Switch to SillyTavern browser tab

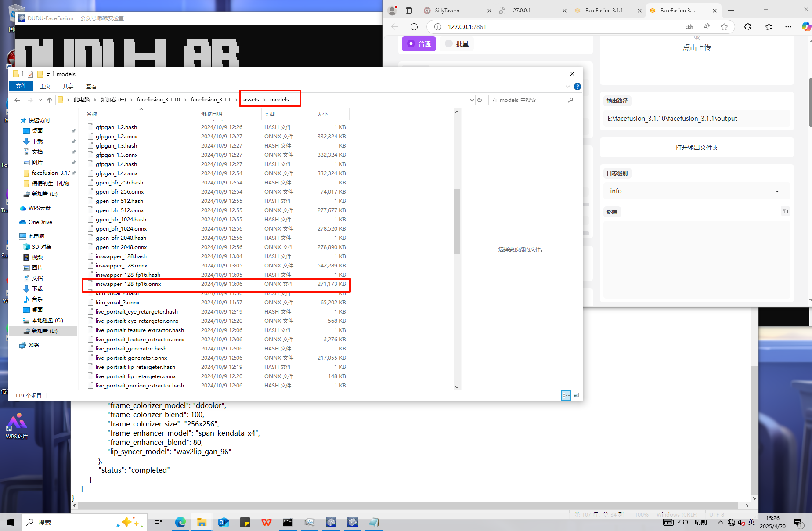(458, 11)
